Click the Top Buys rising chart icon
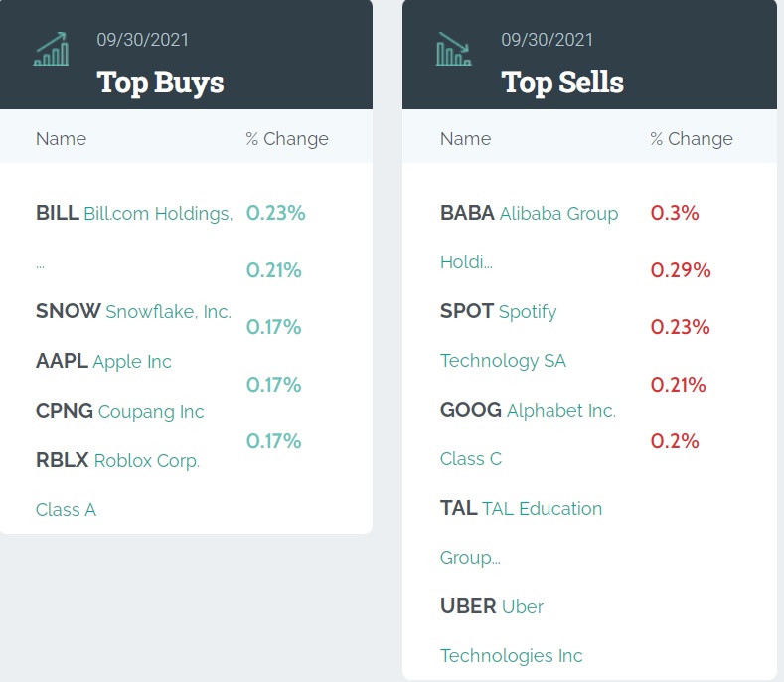The width and height of the screenshot is (784, 682). 52,49
